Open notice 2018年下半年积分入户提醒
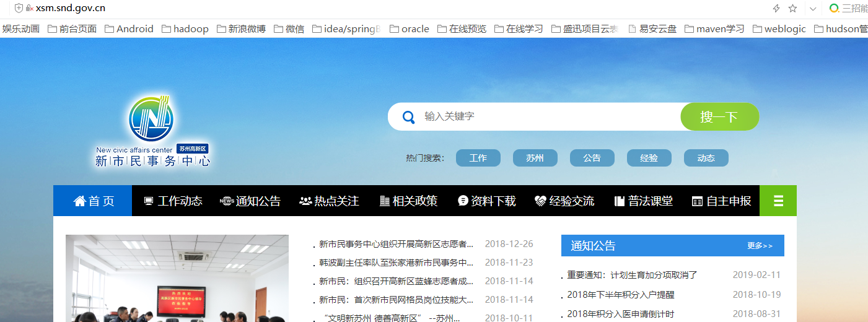 click(x=621, y=295)
